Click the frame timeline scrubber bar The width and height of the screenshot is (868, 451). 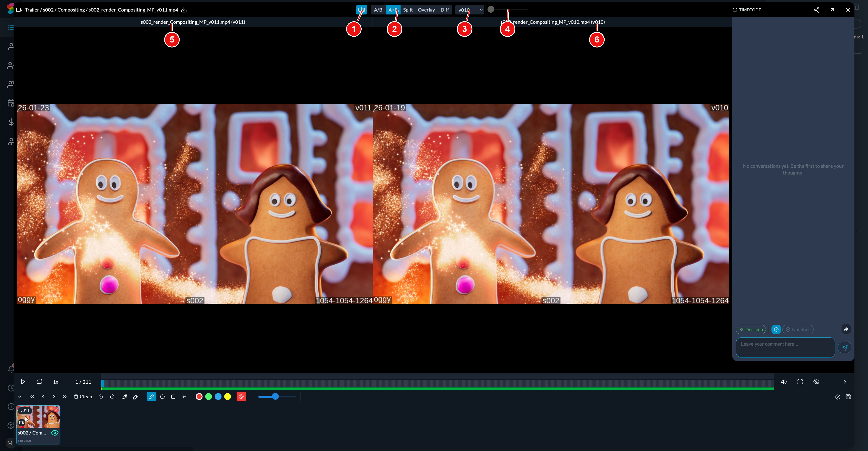437,383
